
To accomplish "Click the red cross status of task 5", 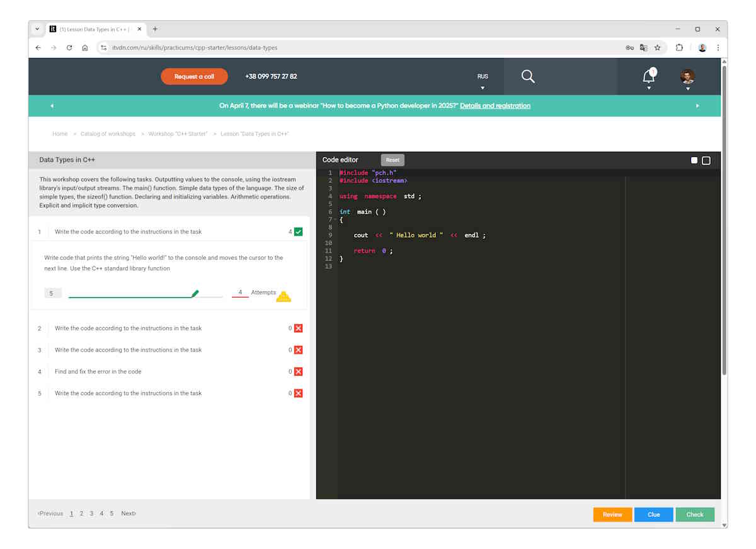I will [299, 393].
